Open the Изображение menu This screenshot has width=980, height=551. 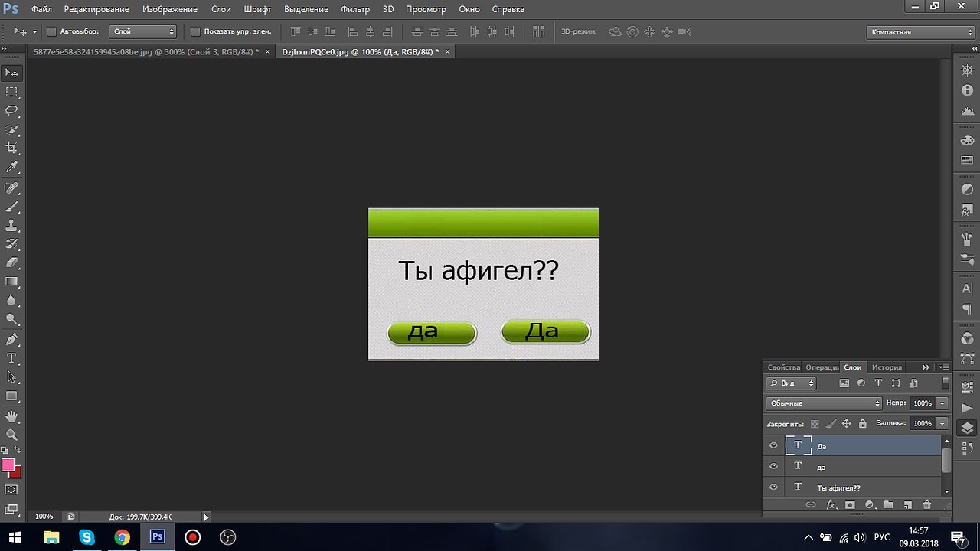click(x=170, y=9)
